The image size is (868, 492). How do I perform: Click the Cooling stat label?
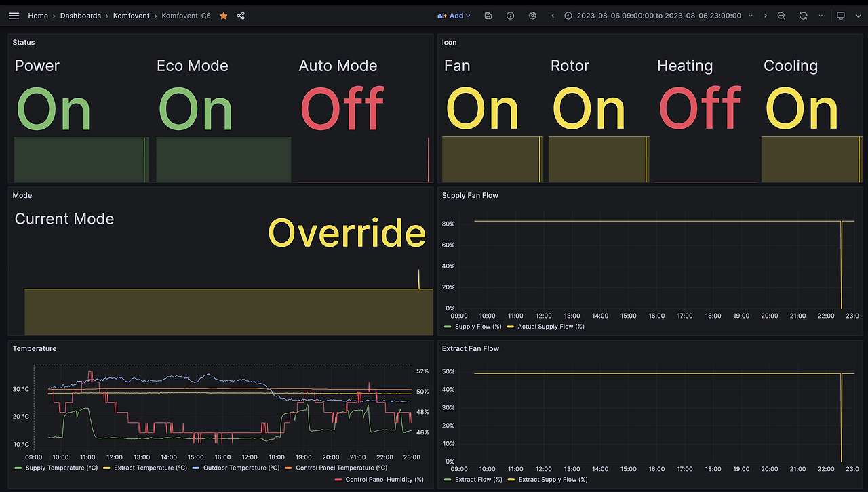[x=791, y=66]
